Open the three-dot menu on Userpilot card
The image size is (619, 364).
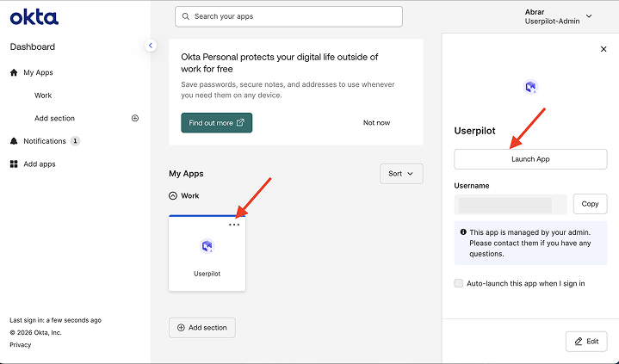234,225
